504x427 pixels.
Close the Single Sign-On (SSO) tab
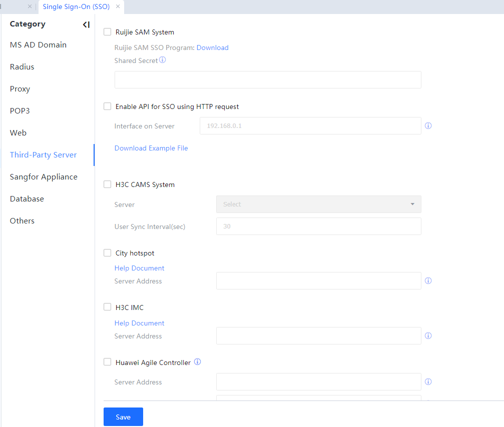[118, 6]
